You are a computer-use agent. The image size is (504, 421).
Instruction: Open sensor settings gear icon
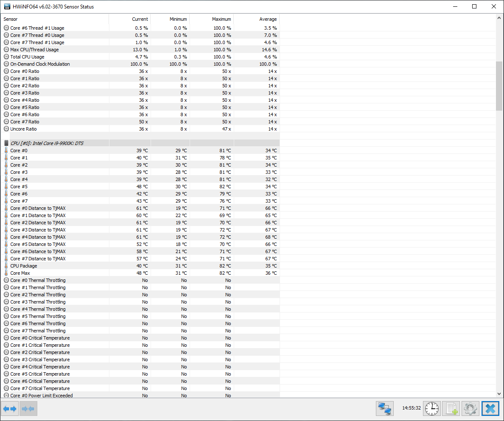click(x=470, y=408)
